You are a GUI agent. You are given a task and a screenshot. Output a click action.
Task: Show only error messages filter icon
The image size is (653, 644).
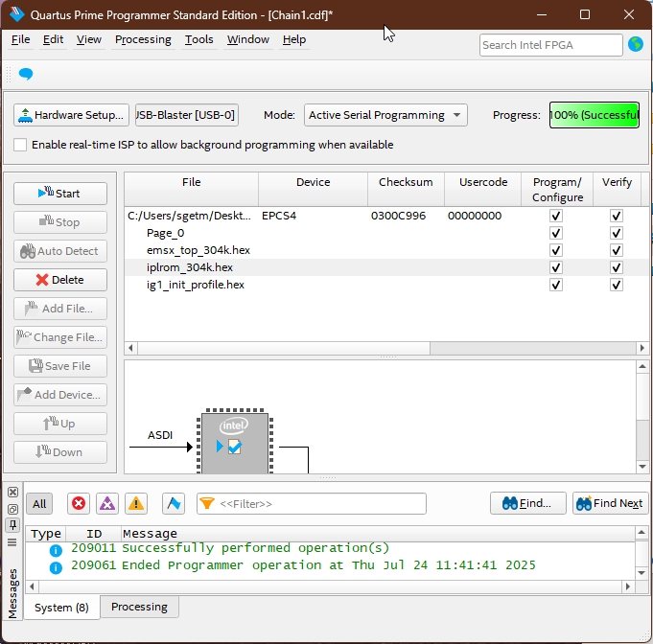coord(79,504)
